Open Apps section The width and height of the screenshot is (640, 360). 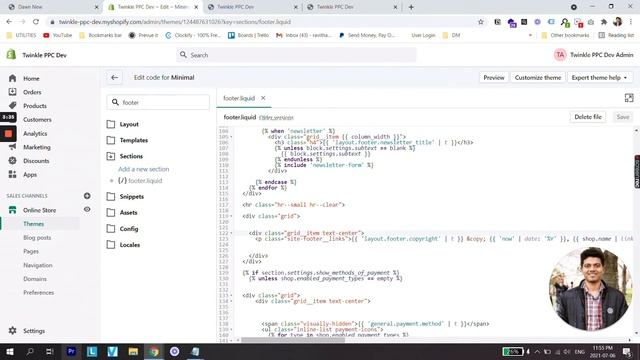[30, 175]
